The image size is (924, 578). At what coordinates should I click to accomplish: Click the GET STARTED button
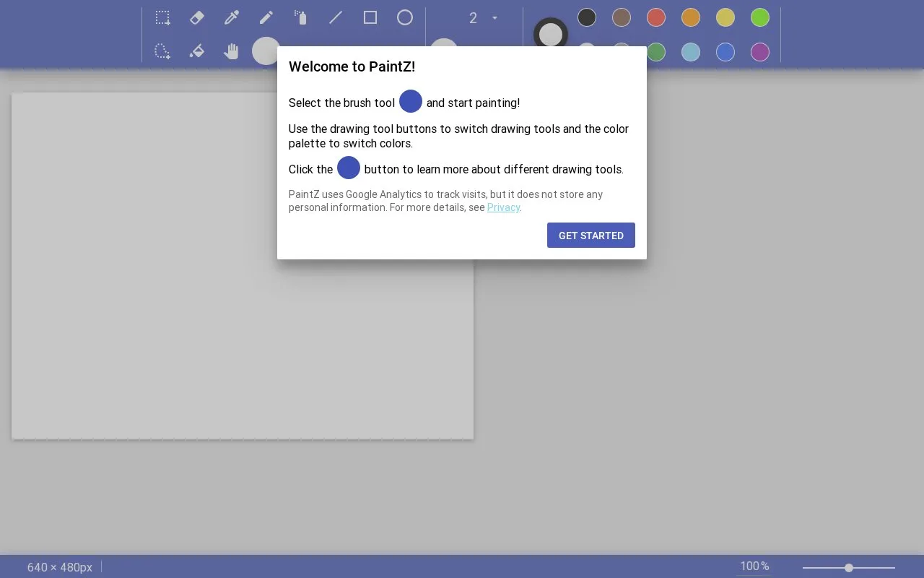[591, 236]
